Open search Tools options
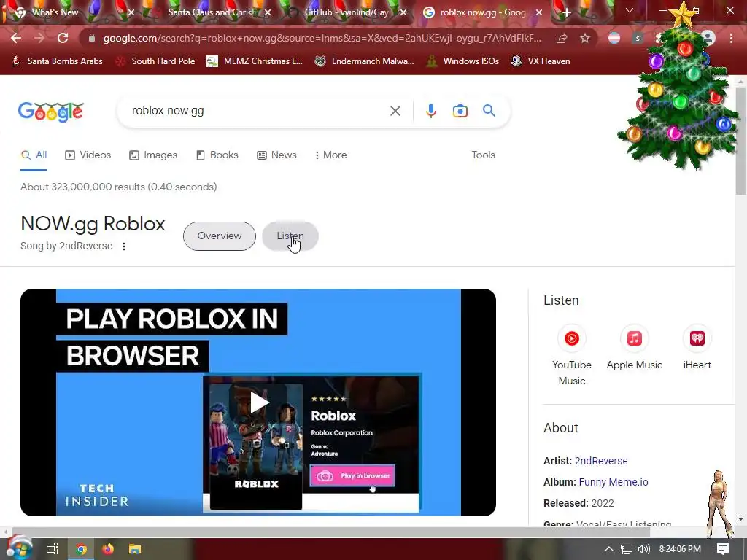The height and width of the screenshot is (560, 747). (x=483, y=155)
